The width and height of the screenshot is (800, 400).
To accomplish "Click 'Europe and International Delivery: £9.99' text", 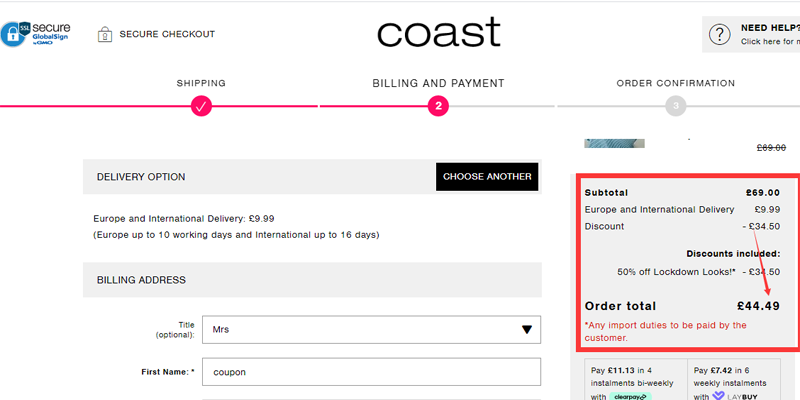I will (184, 219).
